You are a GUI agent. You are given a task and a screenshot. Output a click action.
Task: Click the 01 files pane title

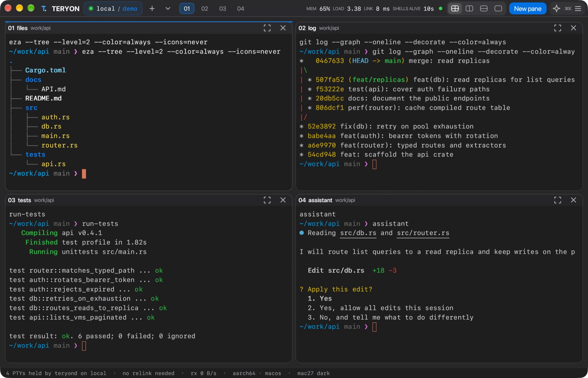[18, 28]
